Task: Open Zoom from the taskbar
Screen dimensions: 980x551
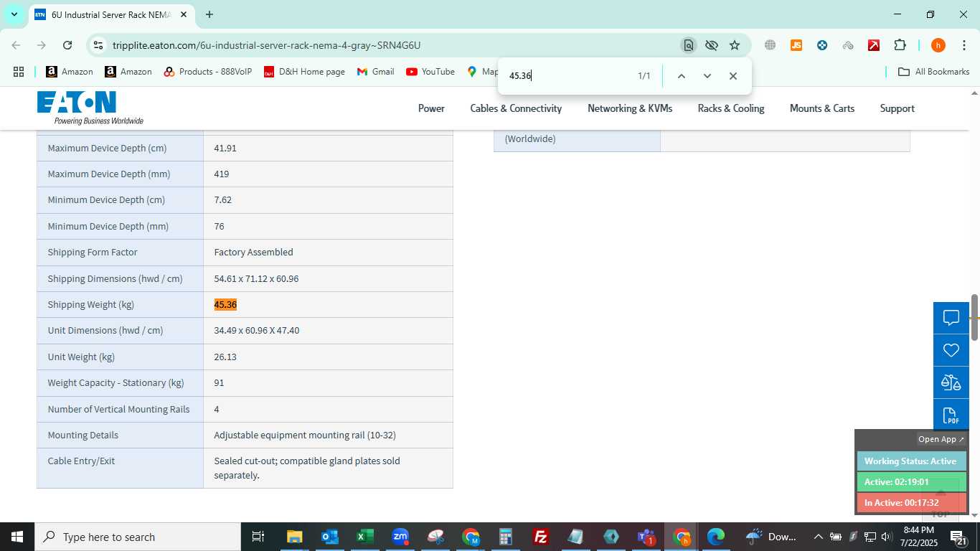Action: click(400, 537)
